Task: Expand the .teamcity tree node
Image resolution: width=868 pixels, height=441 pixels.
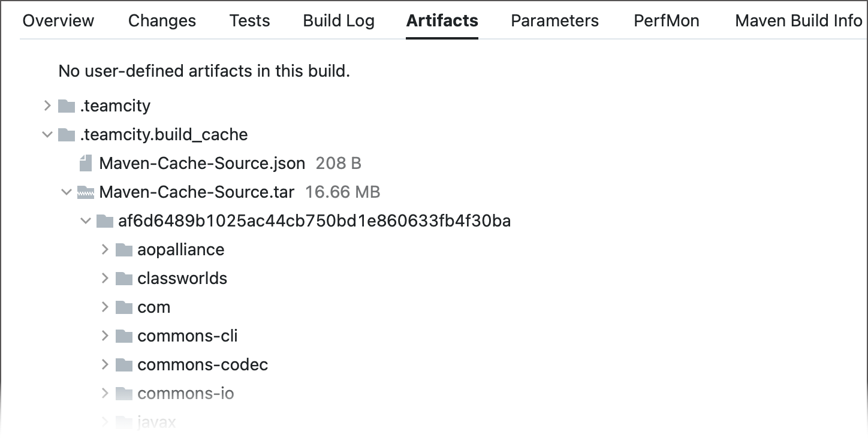Action: [x=47, y=105]
